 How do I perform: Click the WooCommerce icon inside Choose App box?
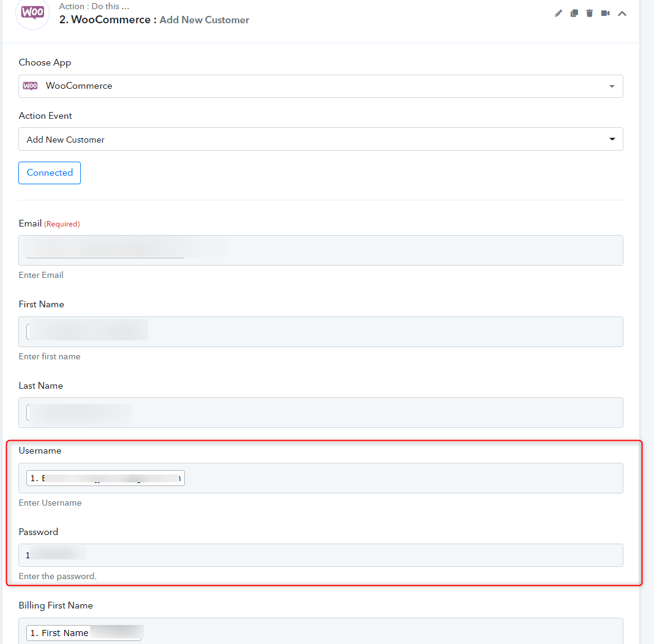click(x=30, y=86)
